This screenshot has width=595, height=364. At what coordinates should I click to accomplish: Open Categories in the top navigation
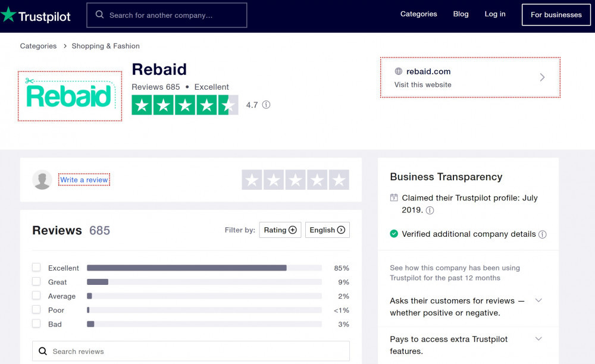point(418,14)
